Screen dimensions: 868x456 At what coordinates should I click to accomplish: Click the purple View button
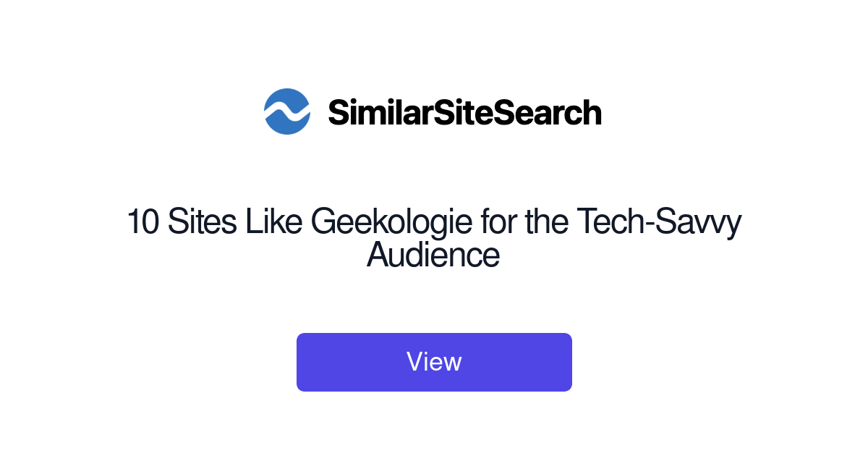(x=434, y=362)
